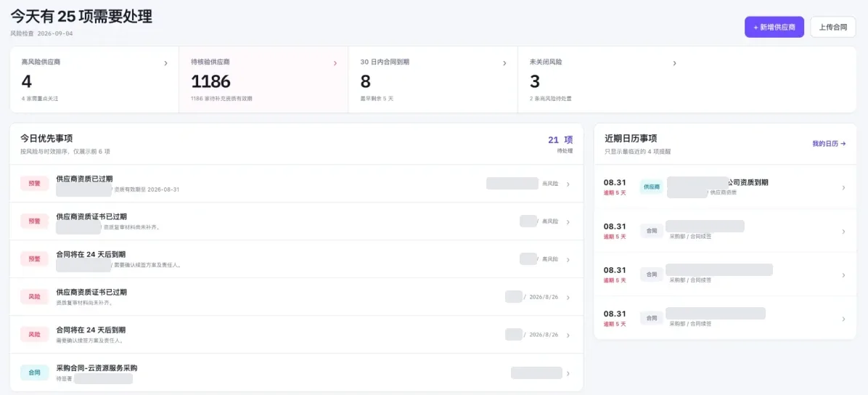
Task: Click the 最早剩余 5 天 caption
Action: point(377,99)
